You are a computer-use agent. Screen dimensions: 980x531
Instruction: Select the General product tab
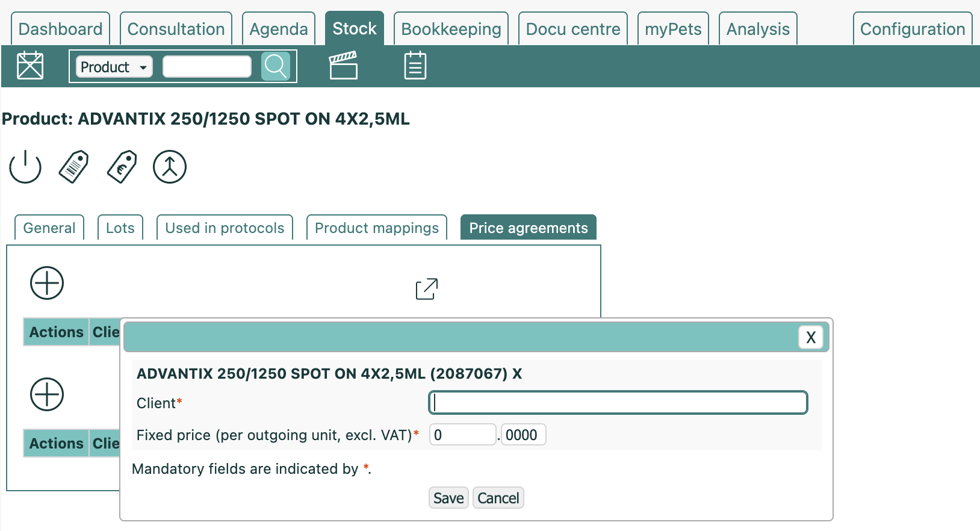49,228
